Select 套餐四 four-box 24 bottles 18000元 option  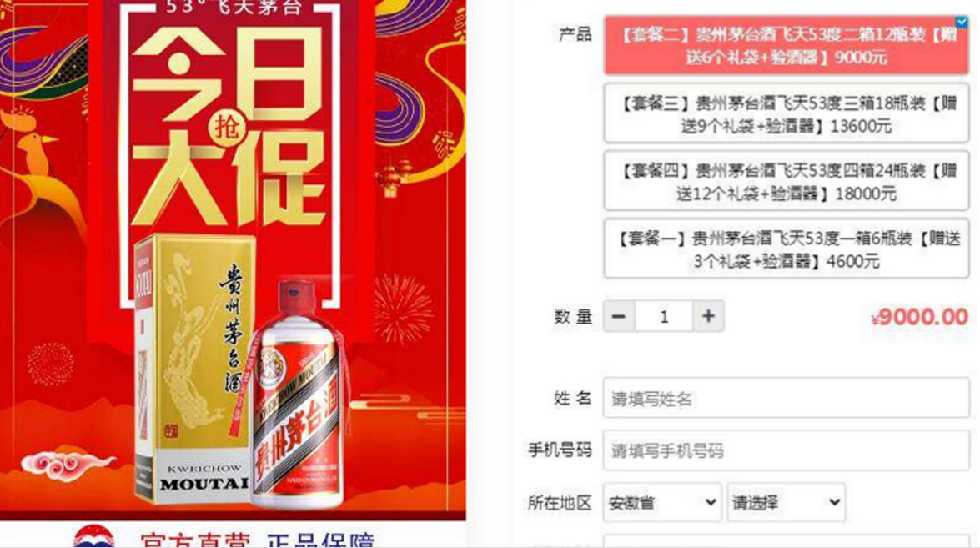pos(787,181)
